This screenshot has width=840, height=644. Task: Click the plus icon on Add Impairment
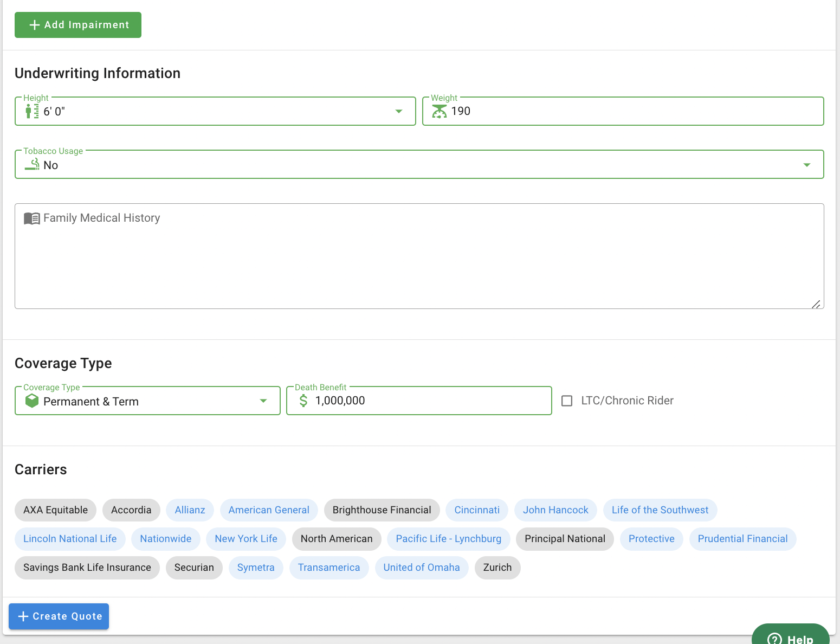click(35, 25)
